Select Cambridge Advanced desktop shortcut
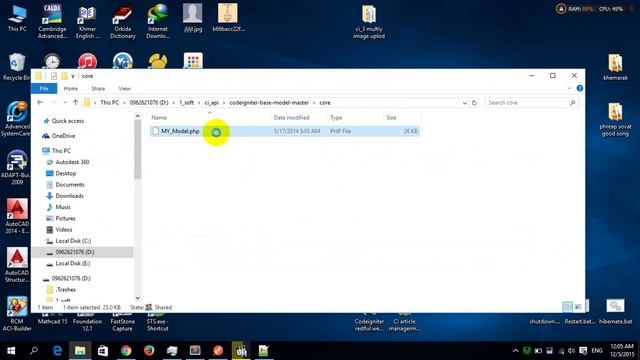Screen dimensions: 640x360 (x=52, y=21)
